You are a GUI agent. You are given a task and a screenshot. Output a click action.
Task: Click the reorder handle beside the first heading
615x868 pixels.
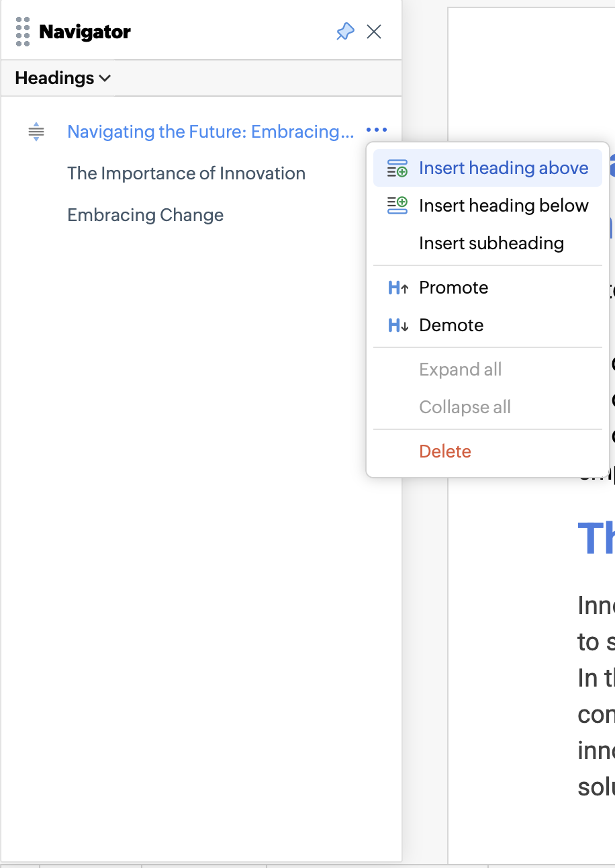click(x=36, y=132)
